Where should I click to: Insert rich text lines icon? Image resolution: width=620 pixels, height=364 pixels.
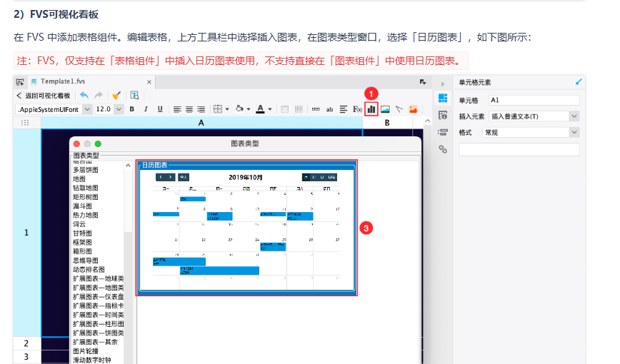343,109
